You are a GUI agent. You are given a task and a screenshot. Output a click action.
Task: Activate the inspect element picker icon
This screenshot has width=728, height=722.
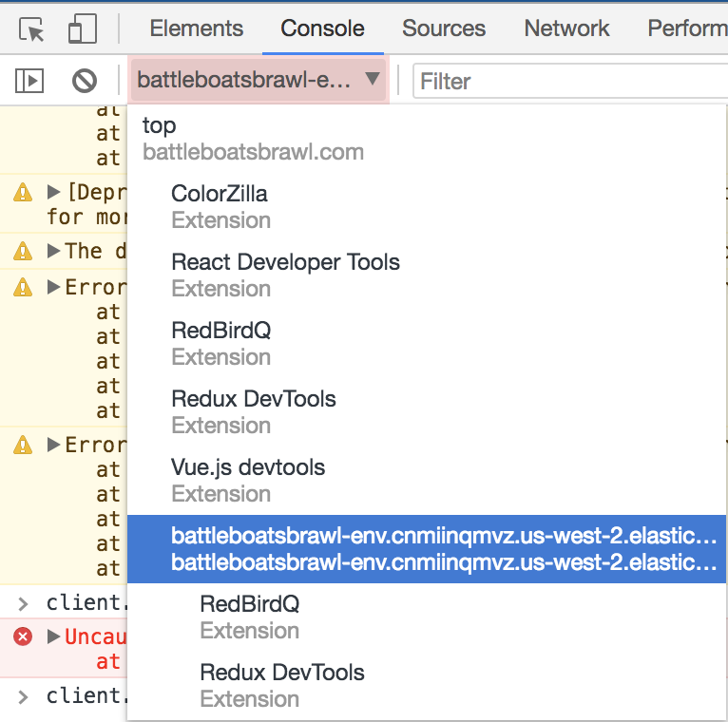[x=31, y=29]
